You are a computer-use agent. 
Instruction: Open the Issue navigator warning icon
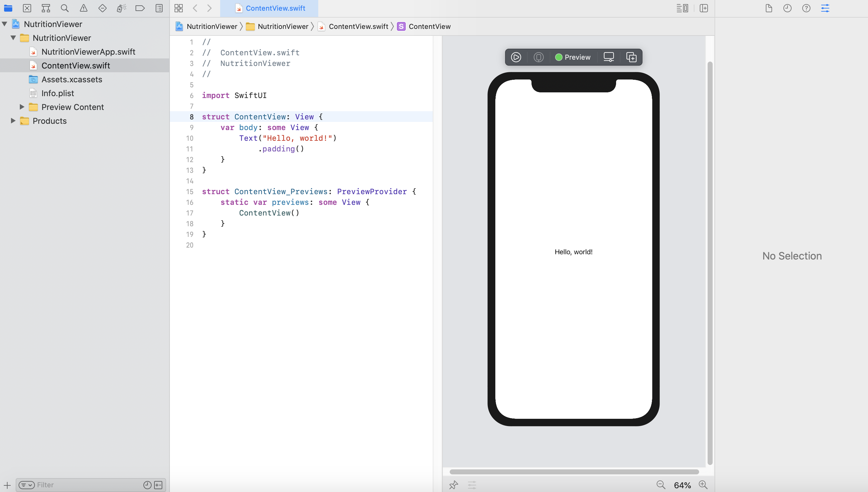(x=84, y=8)
